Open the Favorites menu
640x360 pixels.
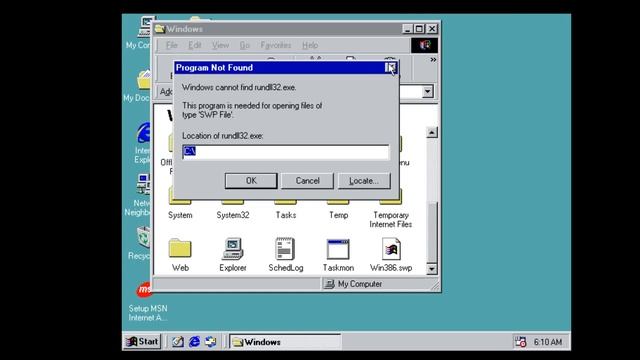276,45
